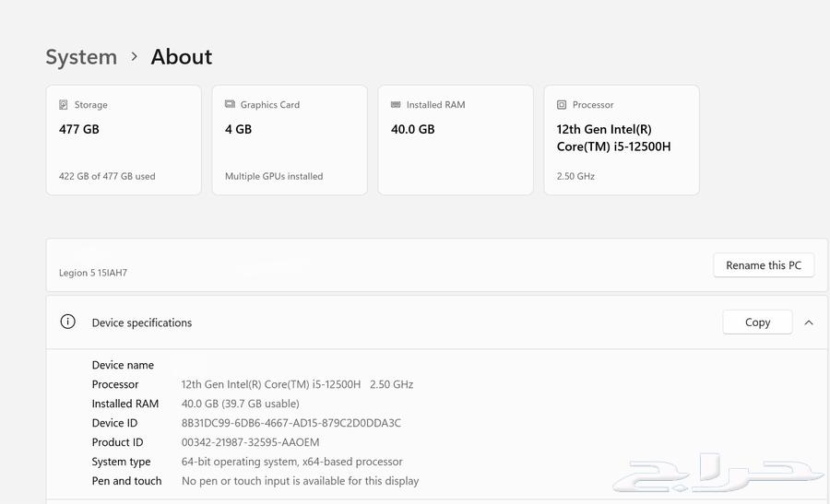Click the Device name label
Image resolution: width=830 pixels, height=504 pixels.
click(x=123, y=365)
